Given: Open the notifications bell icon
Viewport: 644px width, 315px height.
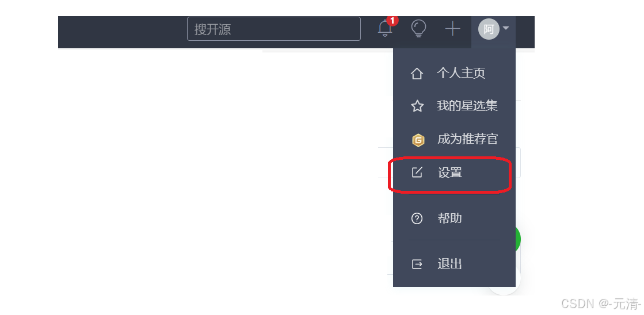Looking at the screenshot, I should pos(385,29).
